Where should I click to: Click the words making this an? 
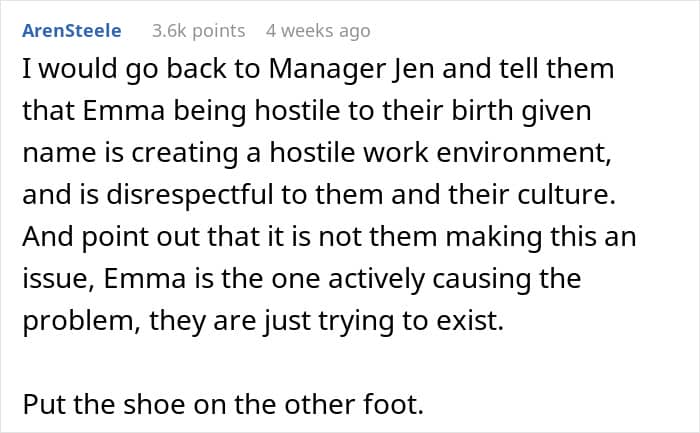coord(541,237)
